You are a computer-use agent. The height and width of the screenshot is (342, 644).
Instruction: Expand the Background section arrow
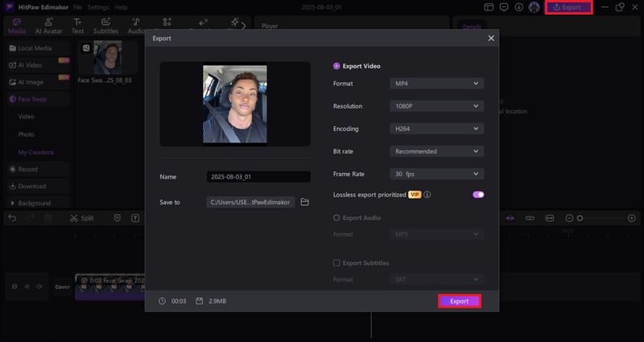tap(12, 204)
